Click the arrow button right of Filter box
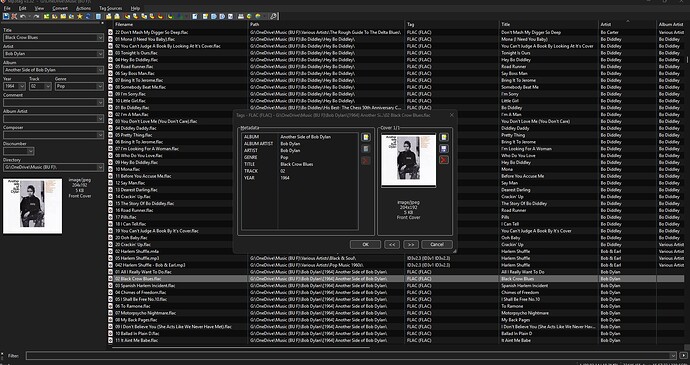This screenshot has width=690, height=365. (x=683, y=356)
